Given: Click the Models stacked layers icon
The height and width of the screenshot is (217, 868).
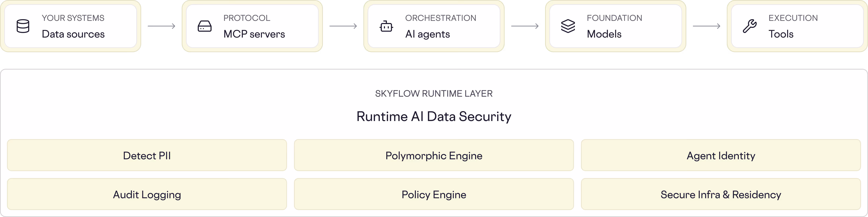Looking at the screenshot, I should point(568,26).
